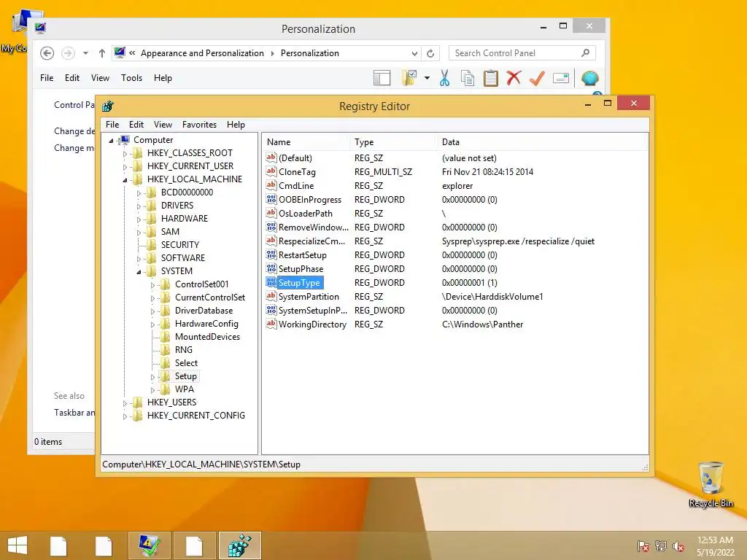Image resolution: width=747 pixels, height=560 pixels.
Task: Click the Personalization taskbar icon with checkmark
Action: pyautogui.click(x=149, y=545)
